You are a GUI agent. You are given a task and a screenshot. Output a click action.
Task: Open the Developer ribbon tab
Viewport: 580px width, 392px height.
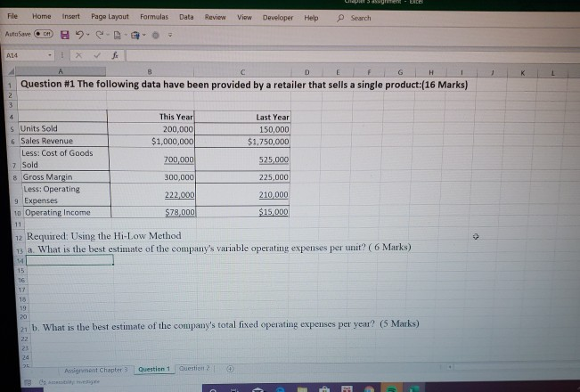point(277,18)
